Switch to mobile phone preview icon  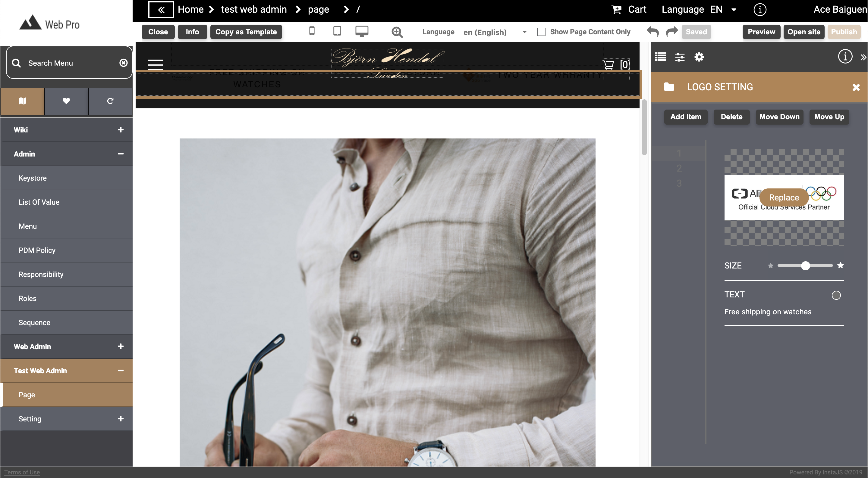click(312, 31)
